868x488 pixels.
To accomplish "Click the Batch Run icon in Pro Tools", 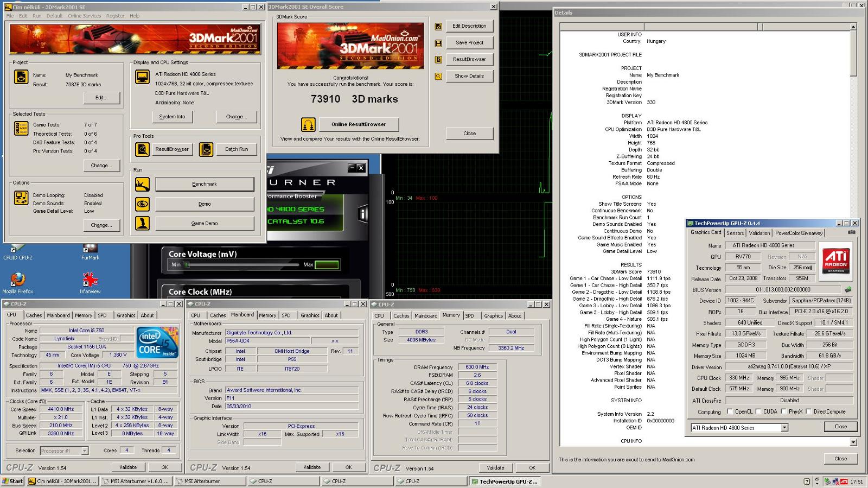I will (206, 149).
